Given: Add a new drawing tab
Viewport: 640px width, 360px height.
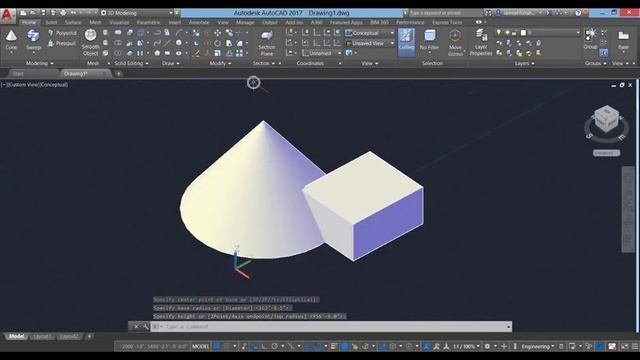Looking at the screenshot, I should [118, 74].
